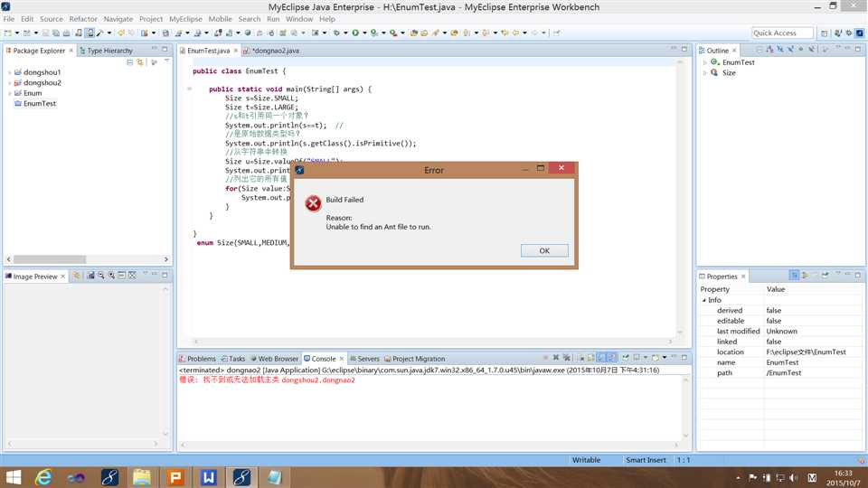Viewport: 868px width, 488px height.
Task: Open the Run button dropdown arrow
Action: tap(364, 33)
